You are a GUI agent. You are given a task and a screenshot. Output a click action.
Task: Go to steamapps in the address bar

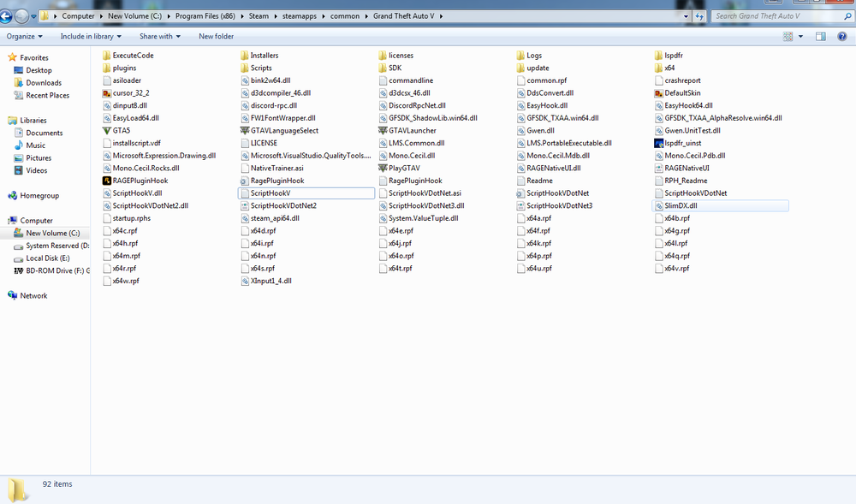coord(299,16)
